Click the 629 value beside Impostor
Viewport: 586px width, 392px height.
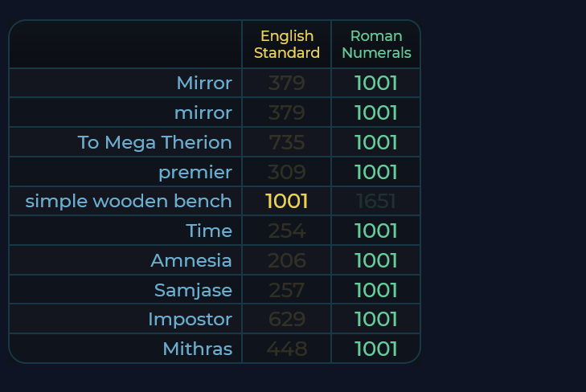coord(287,320)
